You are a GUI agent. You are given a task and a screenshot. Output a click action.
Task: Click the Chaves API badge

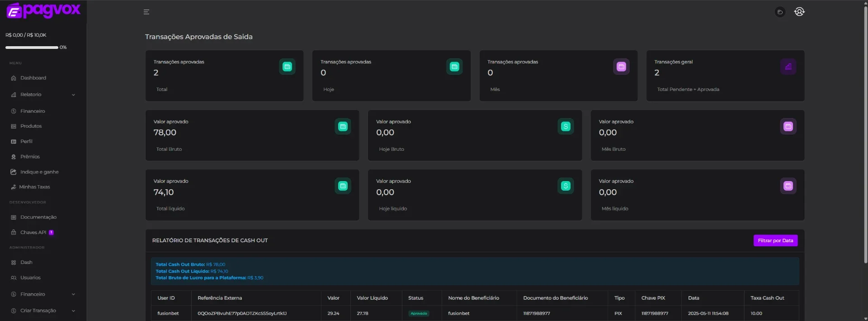[x=51, y=232]
